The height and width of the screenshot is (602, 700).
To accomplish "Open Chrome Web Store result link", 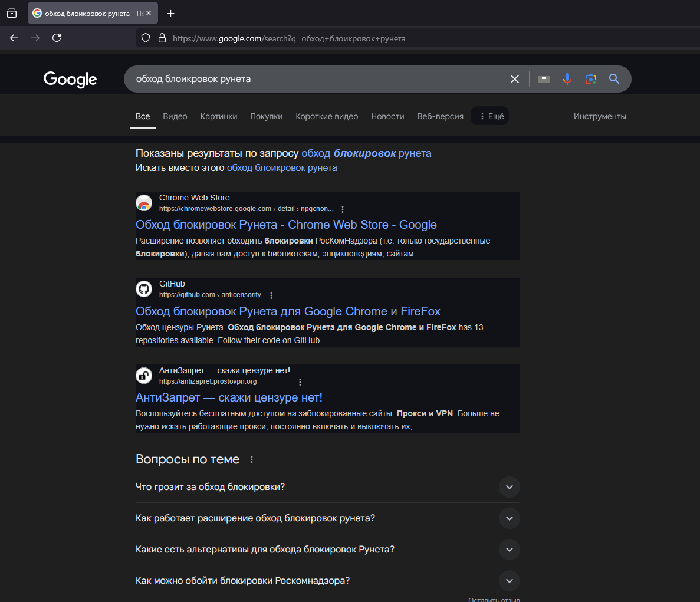I will pyautogui.click(x=286, y=225).
